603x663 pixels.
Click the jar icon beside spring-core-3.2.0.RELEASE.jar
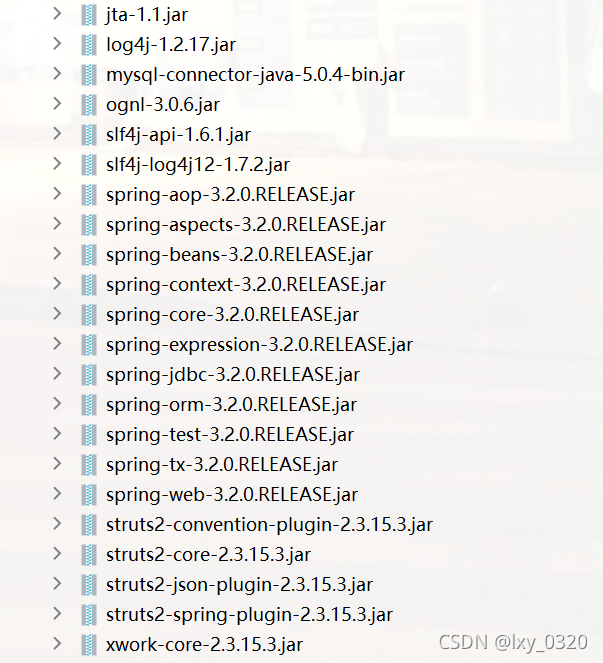(x=89, y=315)
